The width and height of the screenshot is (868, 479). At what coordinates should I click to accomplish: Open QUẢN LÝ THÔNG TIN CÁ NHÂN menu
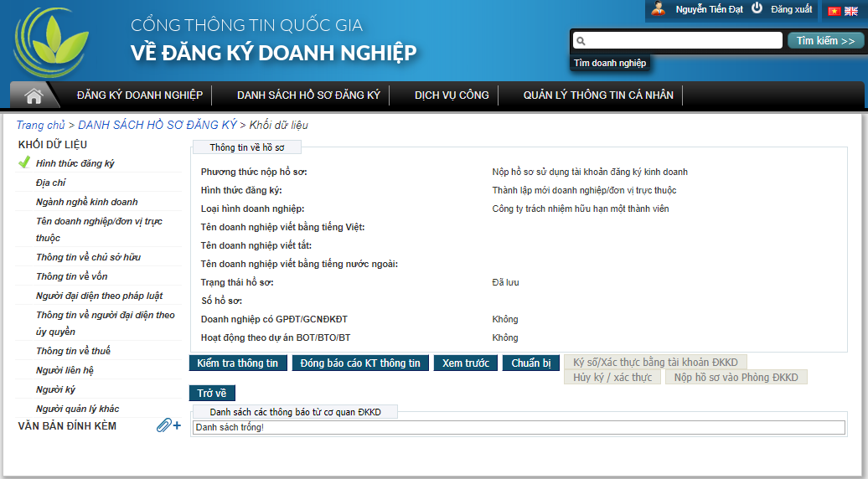[598, 95]
